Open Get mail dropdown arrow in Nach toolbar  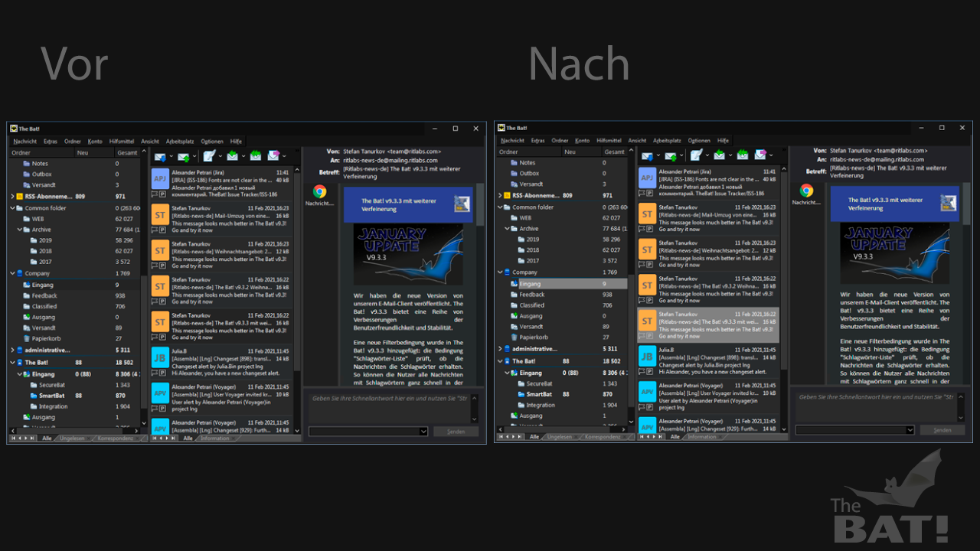658,155
